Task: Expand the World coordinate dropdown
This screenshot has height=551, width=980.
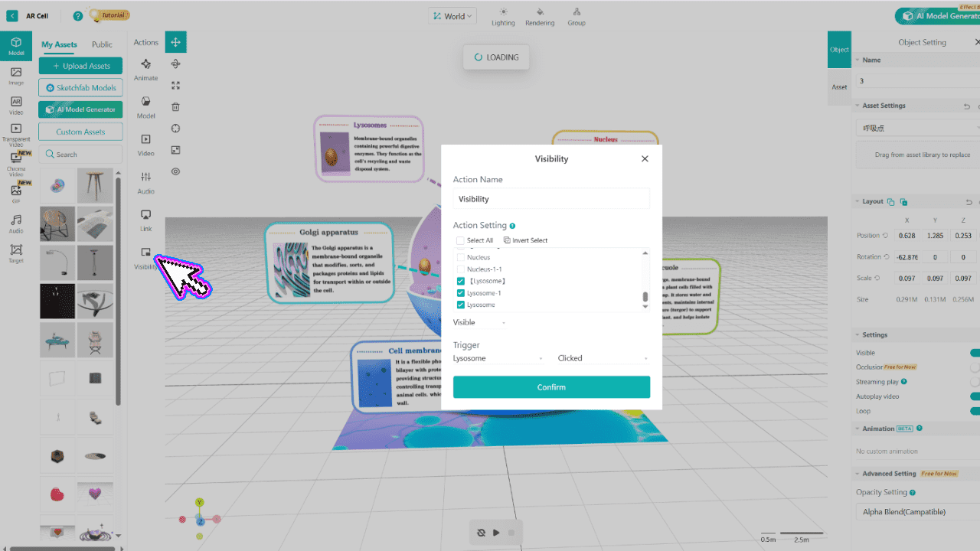Action: pos(452,16)
